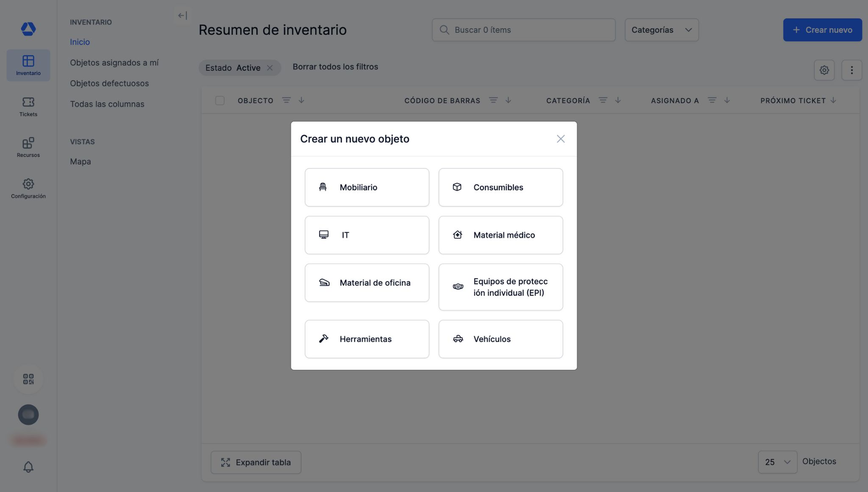The height and width of the screenshot is (492, 868).
Task: Pick Equipos de protección individual (EPI)
Action: tap(501, 287)
